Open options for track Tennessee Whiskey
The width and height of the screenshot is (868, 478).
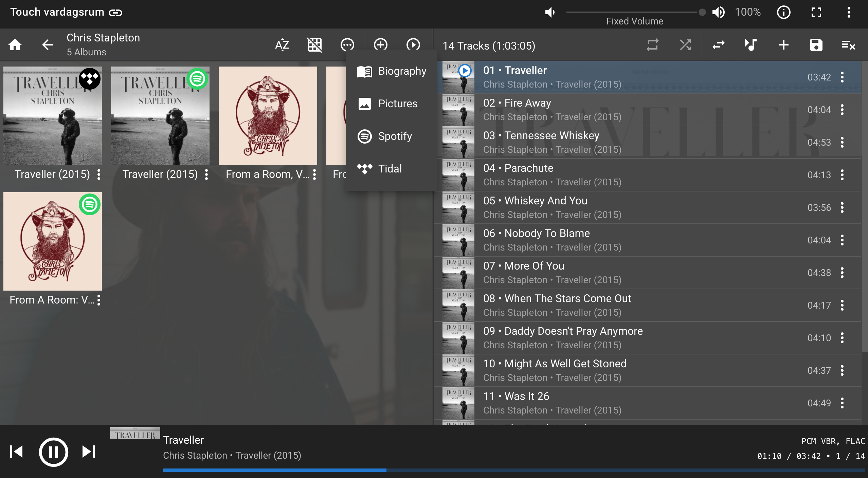tap(842, 143)
